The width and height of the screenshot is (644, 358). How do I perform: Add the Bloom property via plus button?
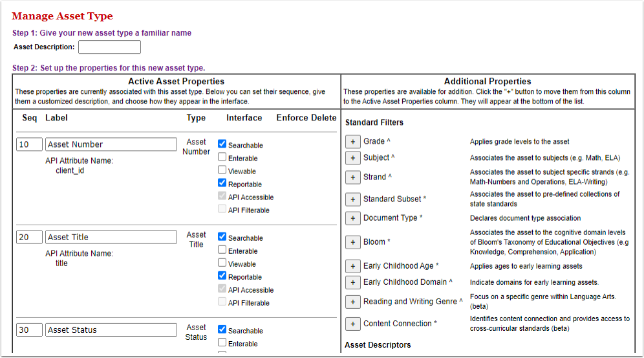353,242
